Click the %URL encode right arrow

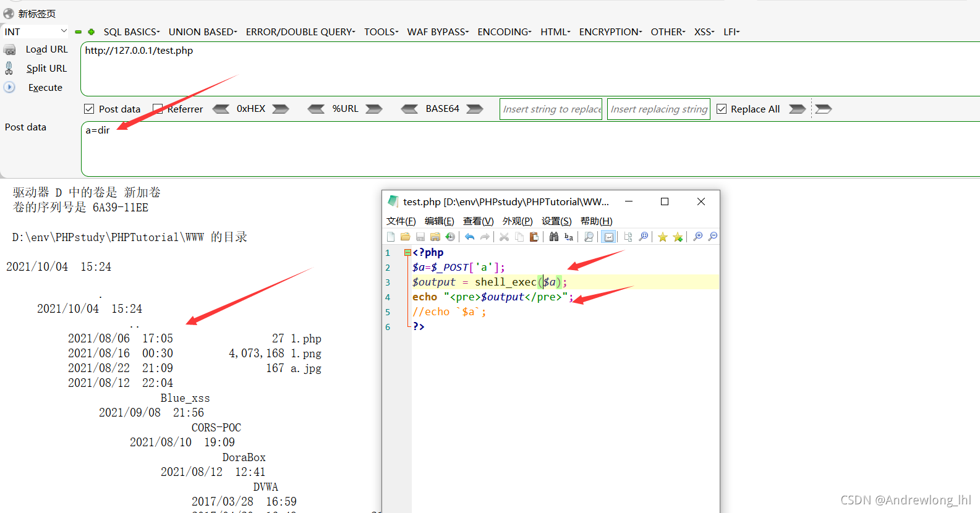tap(374, 109)
